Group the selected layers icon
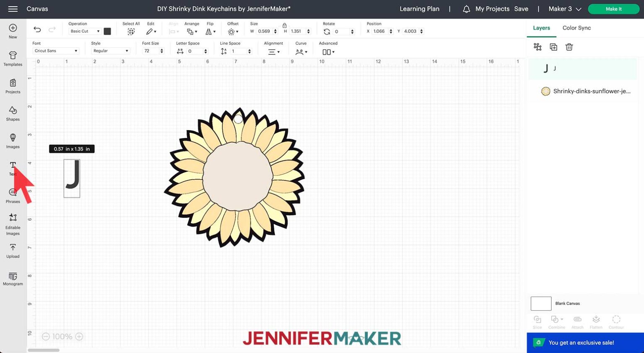Viewport: 644px width, 353px height. pos(538,47)
